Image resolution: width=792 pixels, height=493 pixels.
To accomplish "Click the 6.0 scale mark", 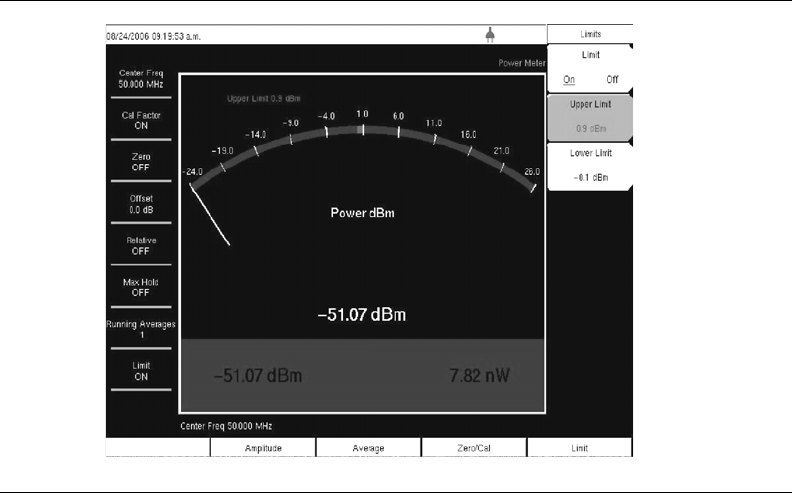I will 399,116.
